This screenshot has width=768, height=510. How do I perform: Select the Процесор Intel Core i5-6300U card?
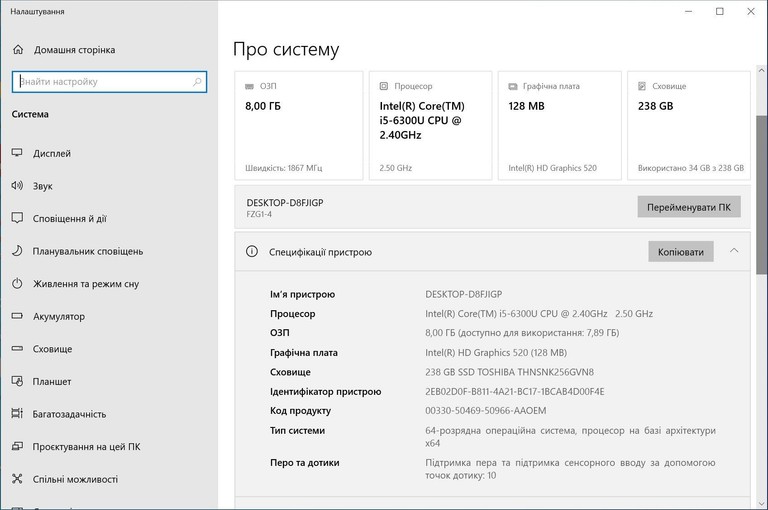[x=431, y=125]
